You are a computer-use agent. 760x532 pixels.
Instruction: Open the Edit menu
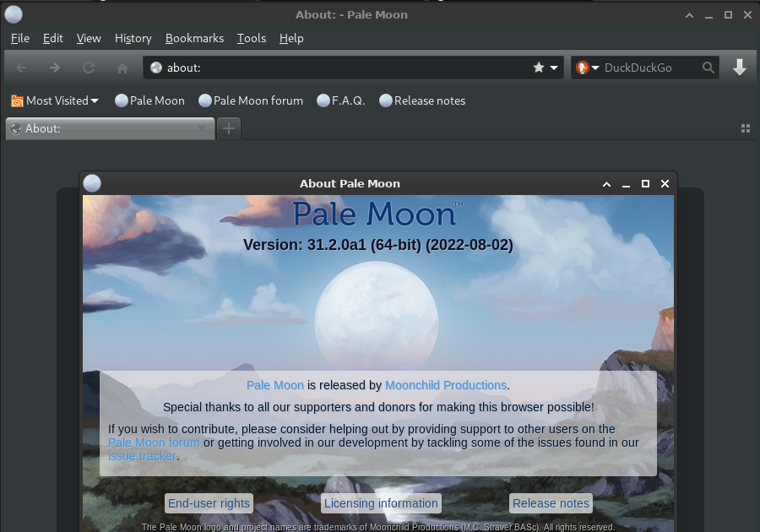53,38
